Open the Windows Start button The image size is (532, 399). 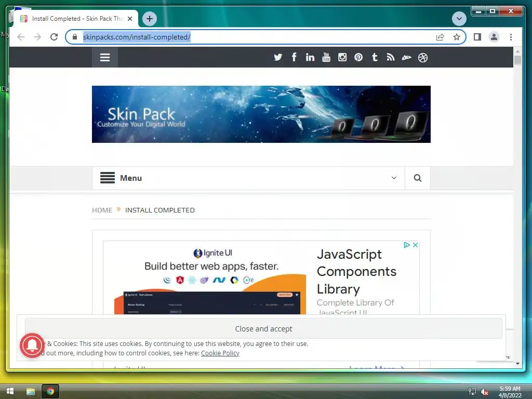[10, 391]
